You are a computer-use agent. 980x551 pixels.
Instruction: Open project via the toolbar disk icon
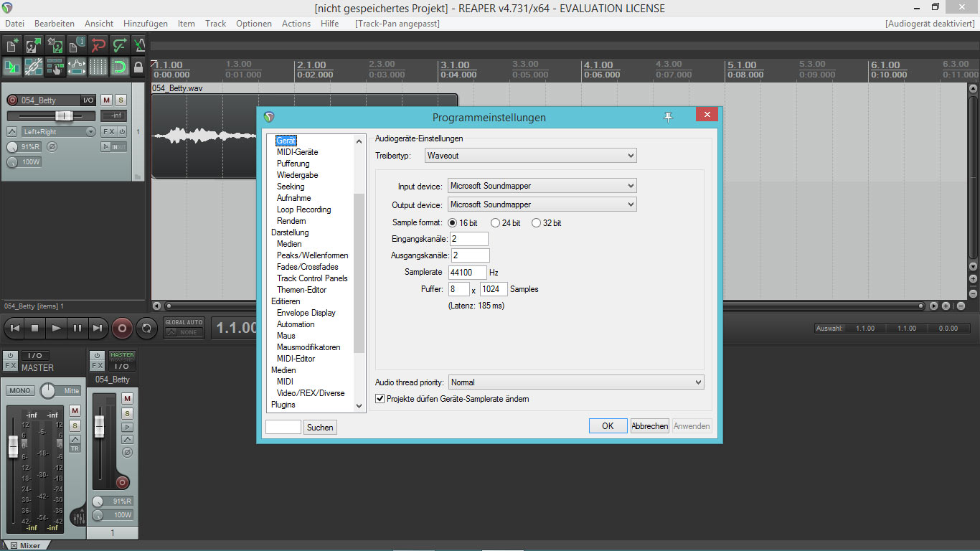(33, 46)
